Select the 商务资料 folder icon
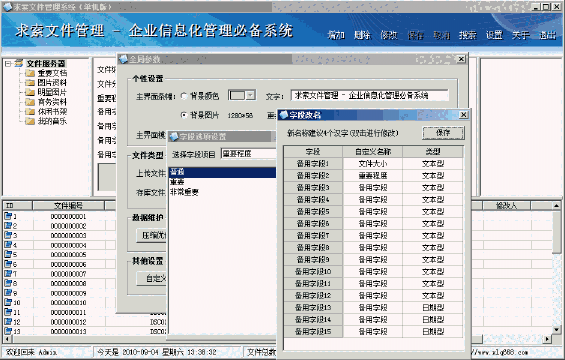 tap(30, 102)
